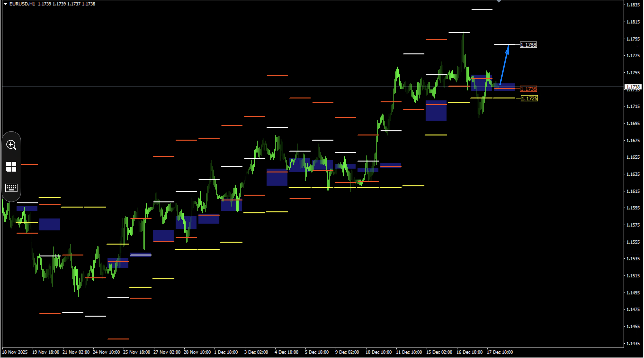The width and height of the screenshot is (644, 358).
Task: Click the zoom-in magnifier icon
Action: (x=11, y=145)
